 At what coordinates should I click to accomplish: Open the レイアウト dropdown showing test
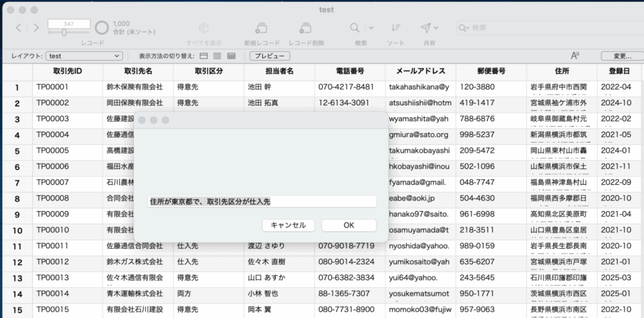pos(84,56)
